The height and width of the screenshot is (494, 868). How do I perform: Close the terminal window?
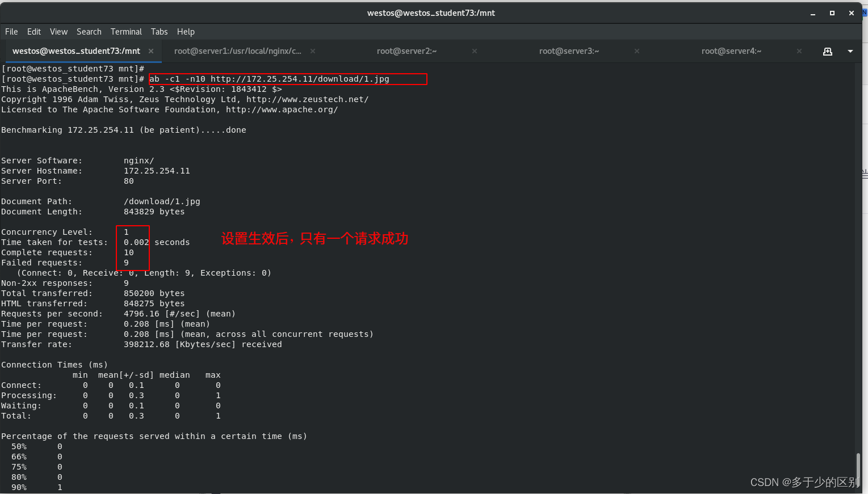point(852,13)
